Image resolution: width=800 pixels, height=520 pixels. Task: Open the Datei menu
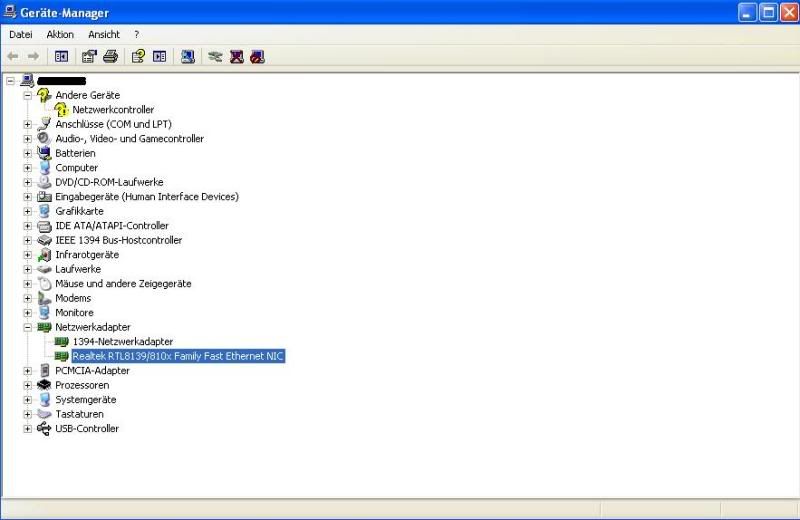[21, 35]
